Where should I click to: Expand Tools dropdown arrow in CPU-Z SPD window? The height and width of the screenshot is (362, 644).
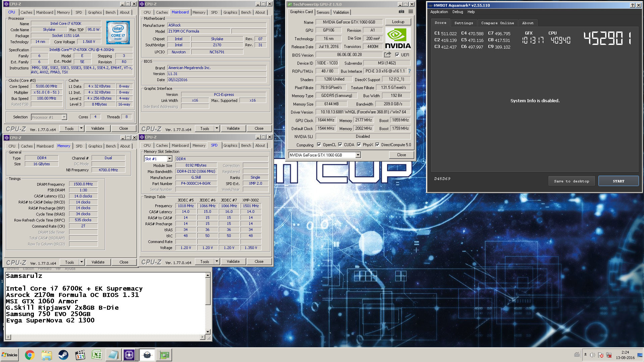(217, 261)
